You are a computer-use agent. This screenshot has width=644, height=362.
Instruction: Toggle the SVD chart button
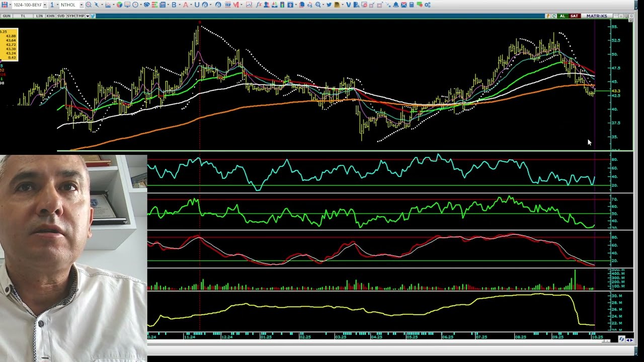[61, 16]
